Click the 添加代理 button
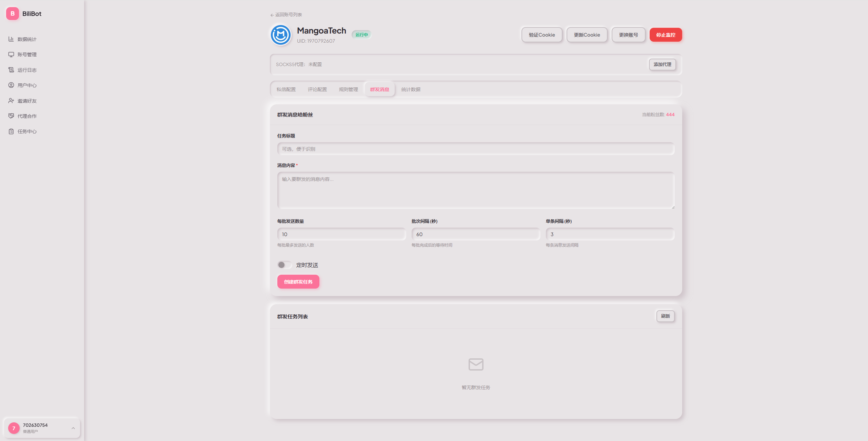This screenshot has width=868, height=441. (x=662, y=64)
